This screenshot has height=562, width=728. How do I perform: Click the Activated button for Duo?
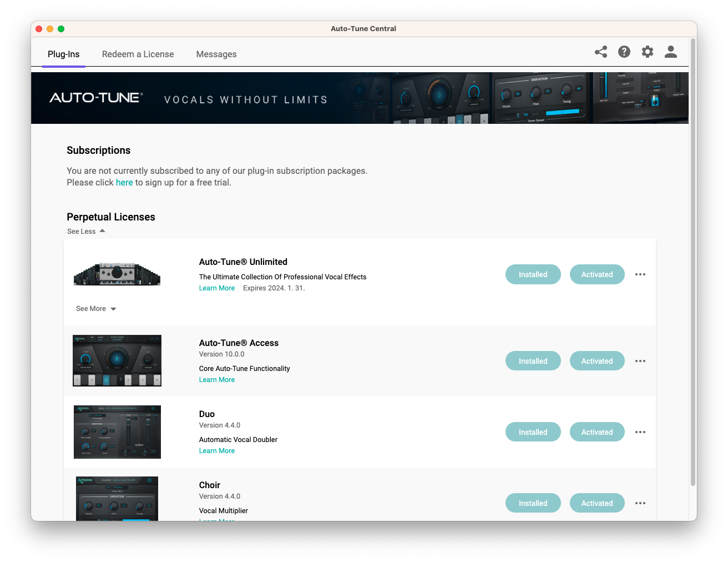click(x=597, y=432)
